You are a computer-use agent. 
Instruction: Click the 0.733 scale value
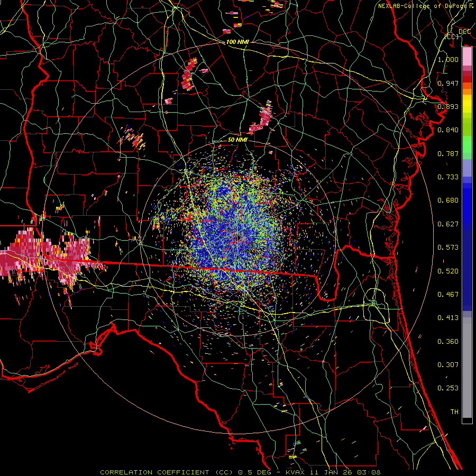[x=448, y=177]
